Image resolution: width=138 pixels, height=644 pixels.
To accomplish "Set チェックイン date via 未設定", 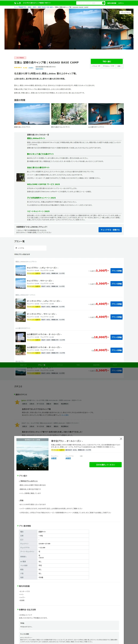I will [54, 458].
